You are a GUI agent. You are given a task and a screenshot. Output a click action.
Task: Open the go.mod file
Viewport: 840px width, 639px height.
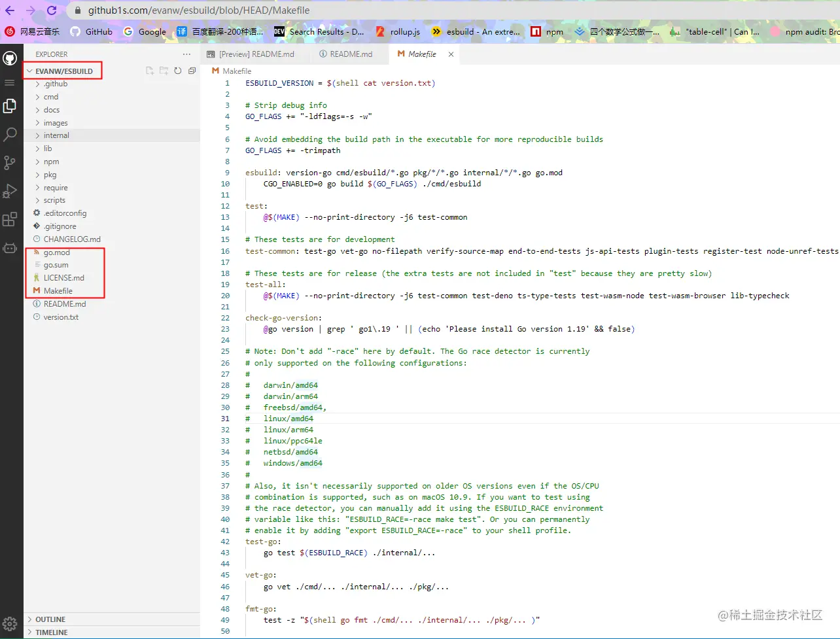(56, 252)
